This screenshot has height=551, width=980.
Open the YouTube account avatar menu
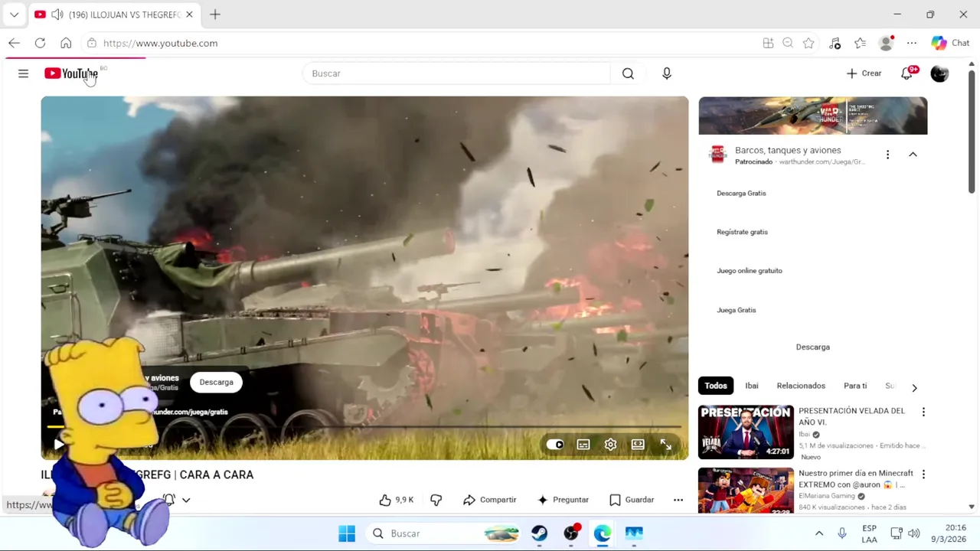[x=939, y=73]
